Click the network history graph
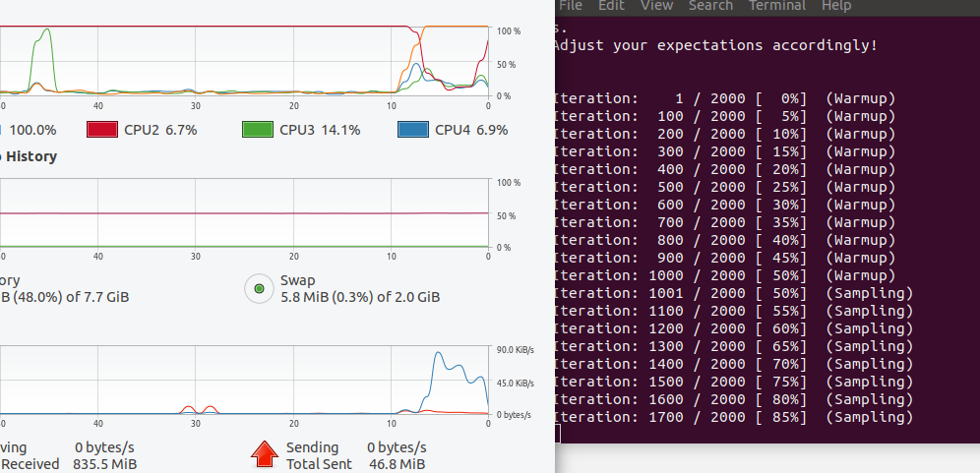Viewport: 980px width, 473px height. [x=246, y=382]
